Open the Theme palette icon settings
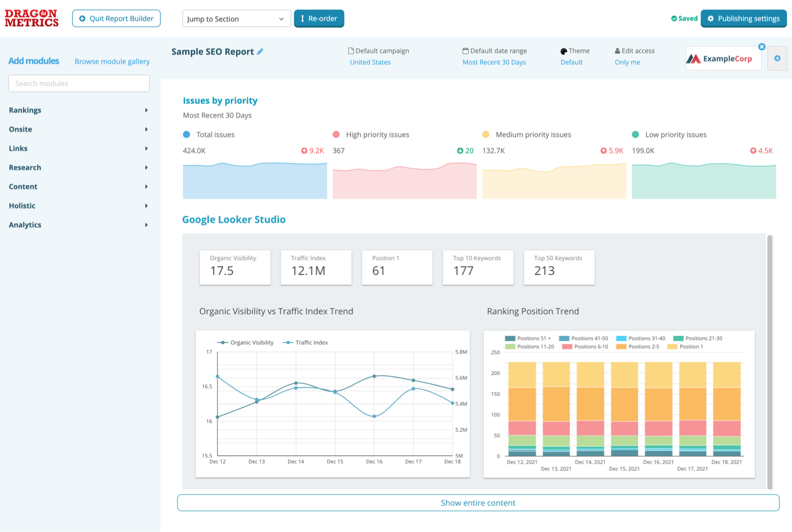Screen dimensions: 792x532 point(564,50)
